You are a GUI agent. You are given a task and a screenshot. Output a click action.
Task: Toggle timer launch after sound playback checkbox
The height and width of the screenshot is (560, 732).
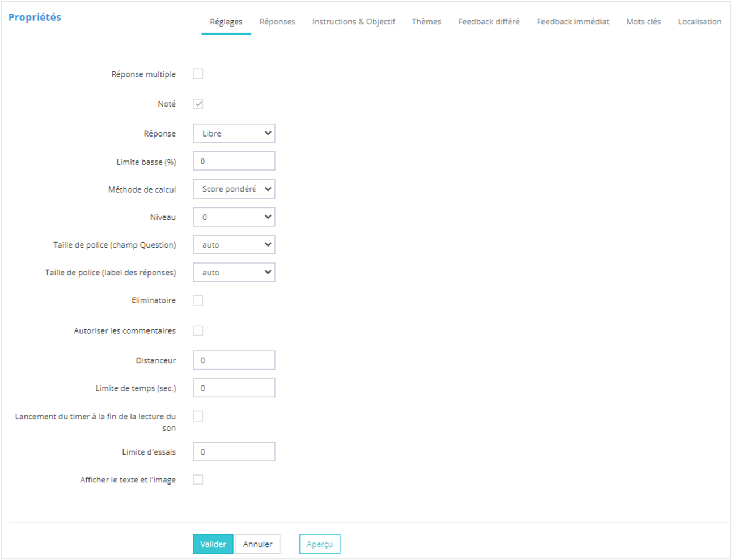click(x=198, y=416)
